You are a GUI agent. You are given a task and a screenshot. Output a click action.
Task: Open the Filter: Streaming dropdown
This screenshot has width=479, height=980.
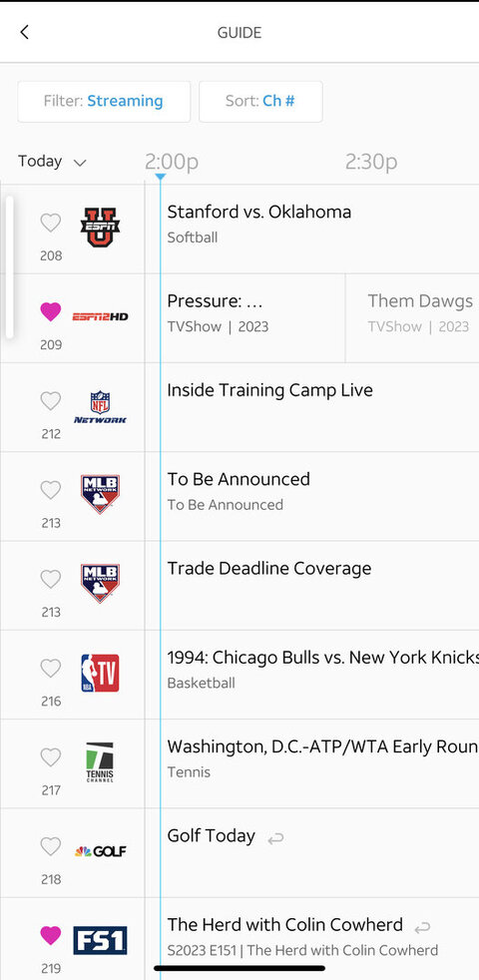pos(104,101)
